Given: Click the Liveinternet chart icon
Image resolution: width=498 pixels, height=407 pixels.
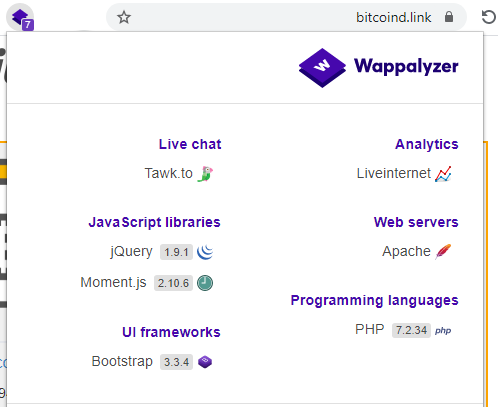Looking at the screenshot, I should 443,174.
